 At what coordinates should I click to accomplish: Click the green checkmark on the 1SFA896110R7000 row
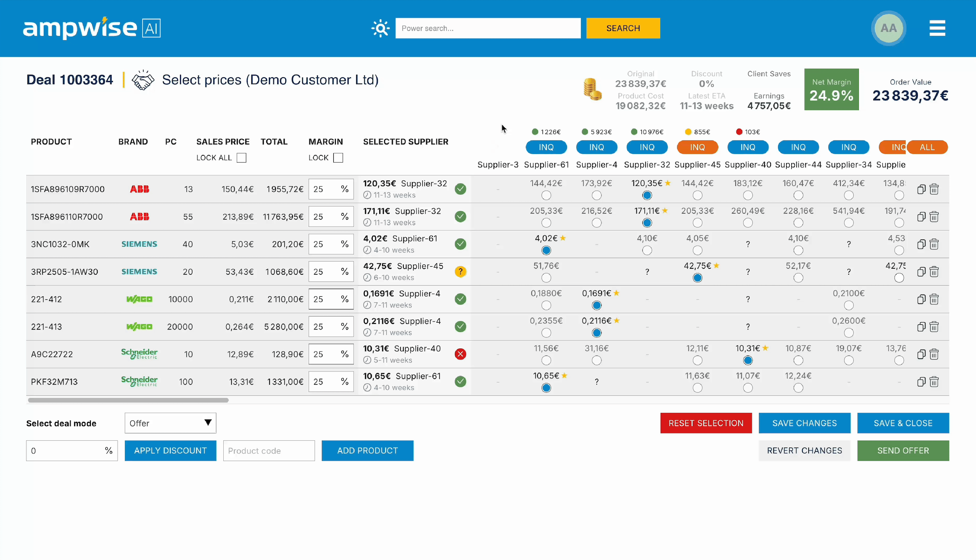460,217
